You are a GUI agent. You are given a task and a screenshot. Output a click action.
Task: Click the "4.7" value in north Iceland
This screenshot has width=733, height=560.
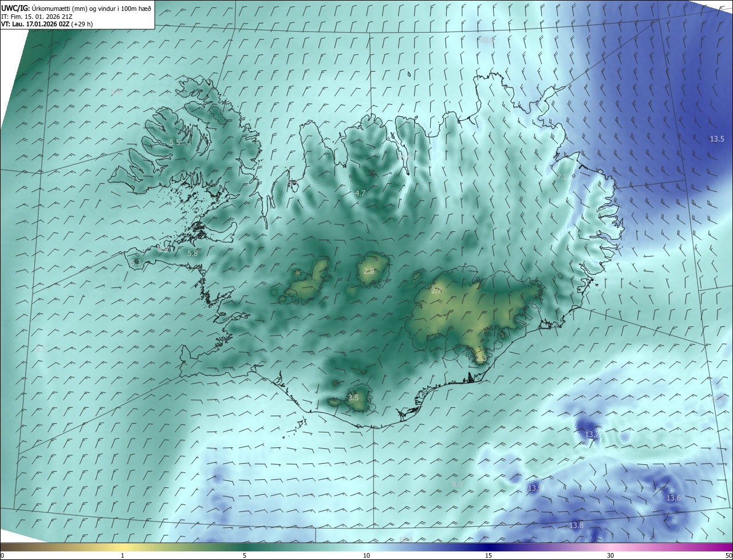coord(360,194)
